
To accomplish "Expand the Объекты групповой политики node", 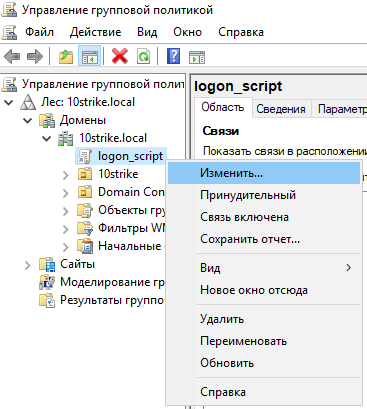I will [x=66, y=211].
